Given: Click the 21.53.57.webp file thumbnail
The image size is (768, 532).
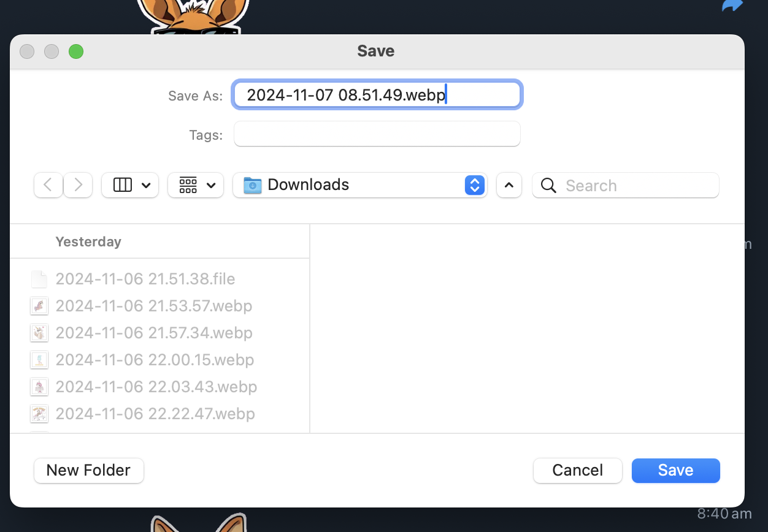Looking at the screenshot, I should [x=39, y=306].
